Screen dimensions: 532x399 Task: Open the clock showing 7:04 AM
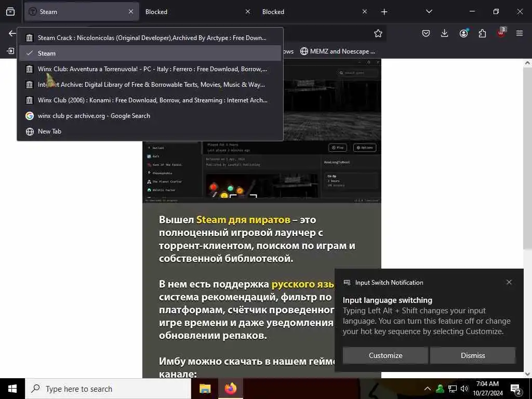(x=487, y=389)
